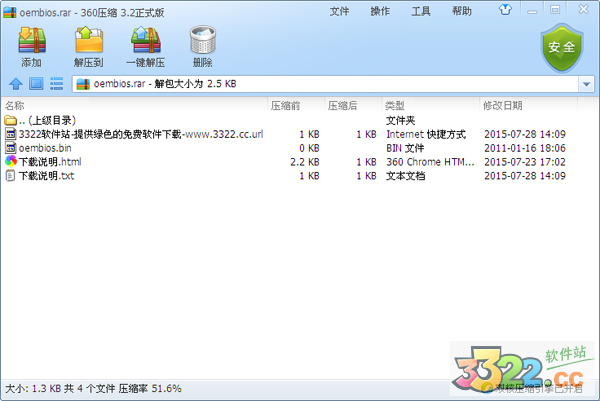Expand the address bar dropdown arrow
Viewport: 600px width, 401px height.
586,84
